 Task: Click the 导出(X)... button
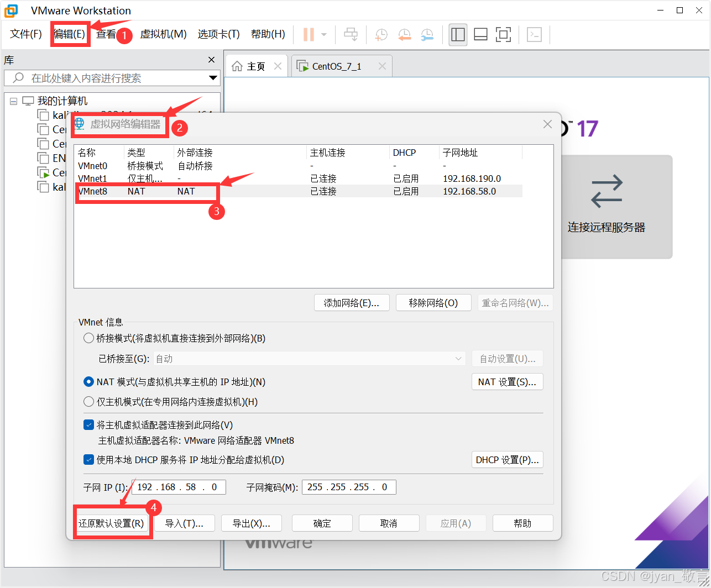252,523
